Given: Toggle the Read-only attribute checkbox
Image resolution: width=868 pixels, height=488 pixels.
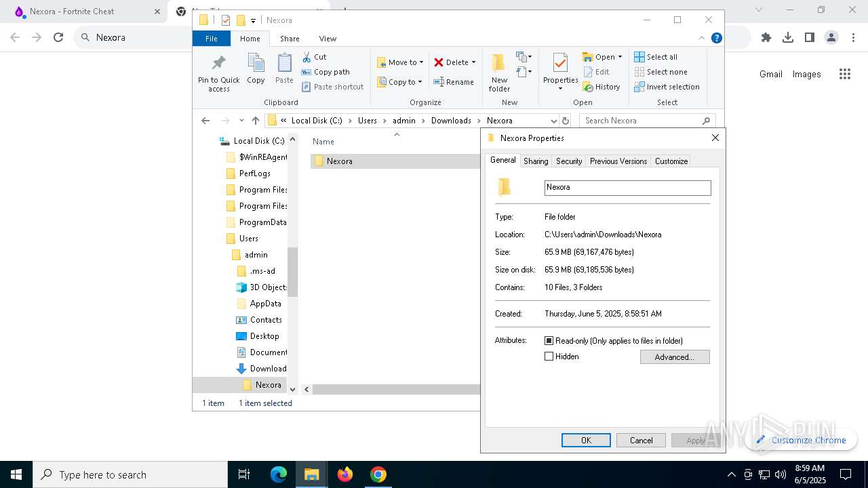Looking at the screenshot, I should pos(549,341).
